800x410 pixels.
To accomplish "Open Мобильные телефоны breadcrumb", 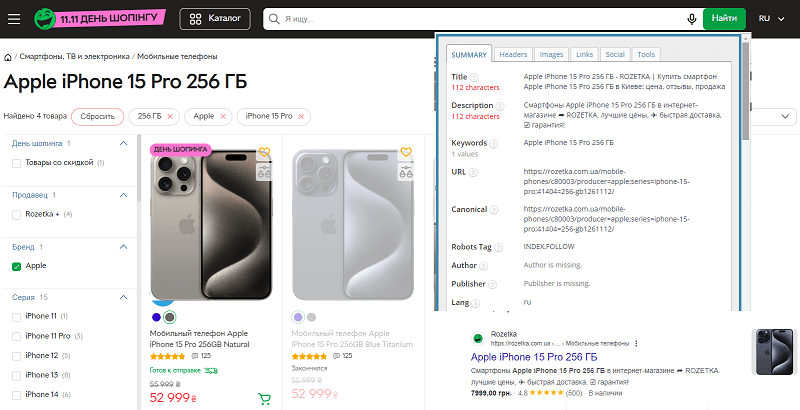I will coord(177,57).
